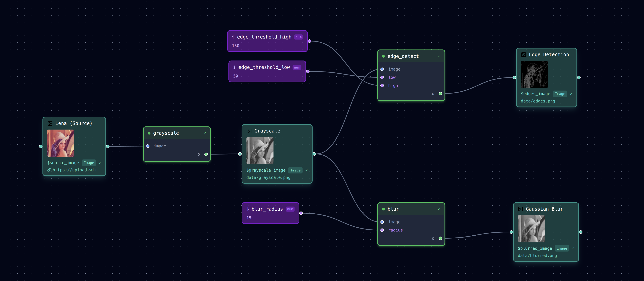Click the Lena source color thumbnail
Viewport: 644px width, 281px height.
click(x=61, y=143)
